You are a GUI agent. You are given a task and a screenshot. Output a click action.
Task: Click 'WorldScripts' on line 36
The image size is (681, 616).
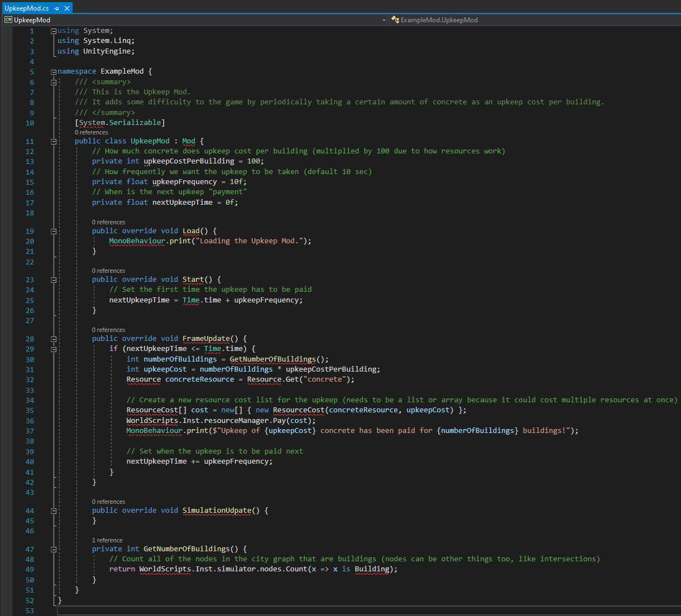pos(152,421)
